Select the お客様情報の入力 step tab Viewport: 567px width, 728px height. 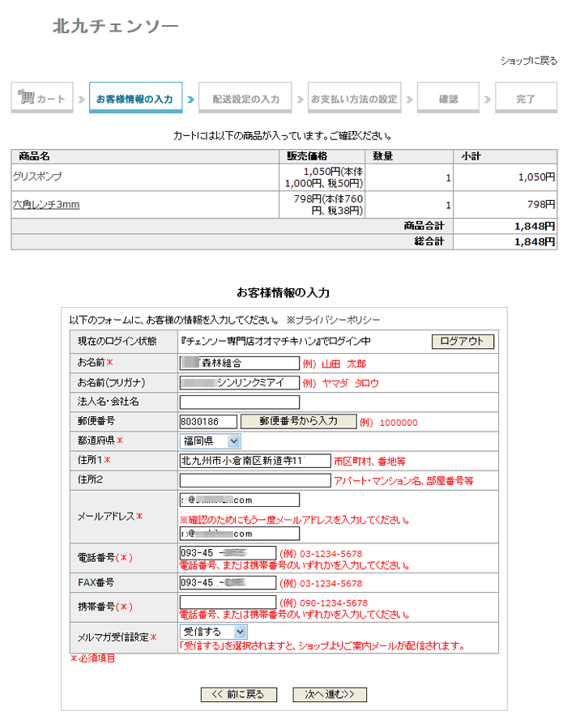[x=134, y=99]
